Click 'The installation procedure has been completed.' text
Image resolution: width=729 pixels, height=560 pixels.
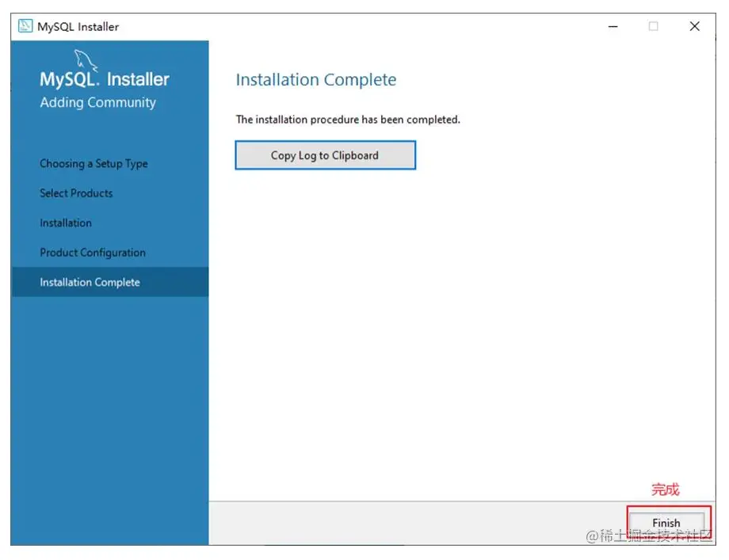tap(348, 120)
